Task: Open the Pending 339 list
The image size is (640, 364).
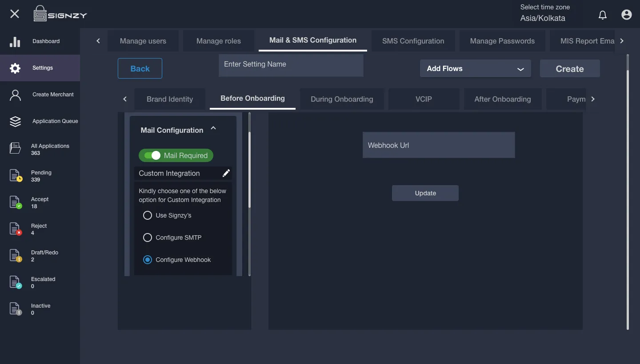Action: [40, 176]
